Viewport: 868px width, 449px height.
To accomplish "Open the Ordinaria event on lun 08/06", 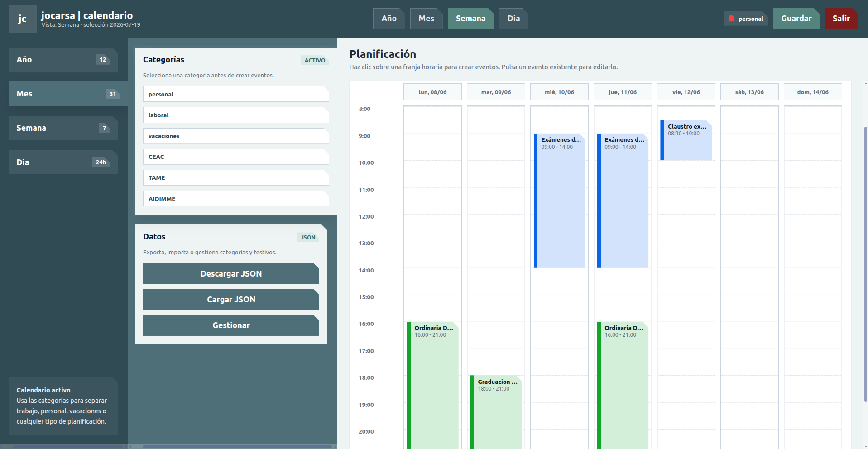I will [433, 385].
